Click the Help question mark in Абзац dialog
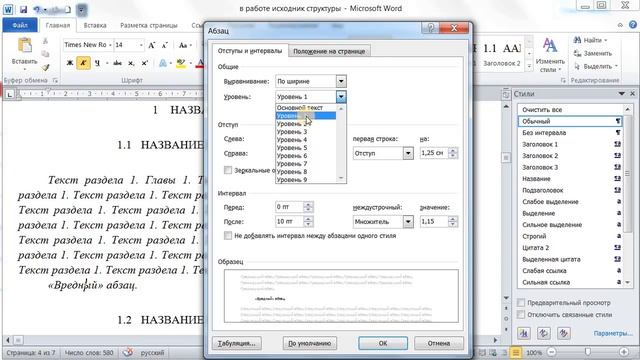The width and height of the screenshot is (640, 360). point(430,28)
